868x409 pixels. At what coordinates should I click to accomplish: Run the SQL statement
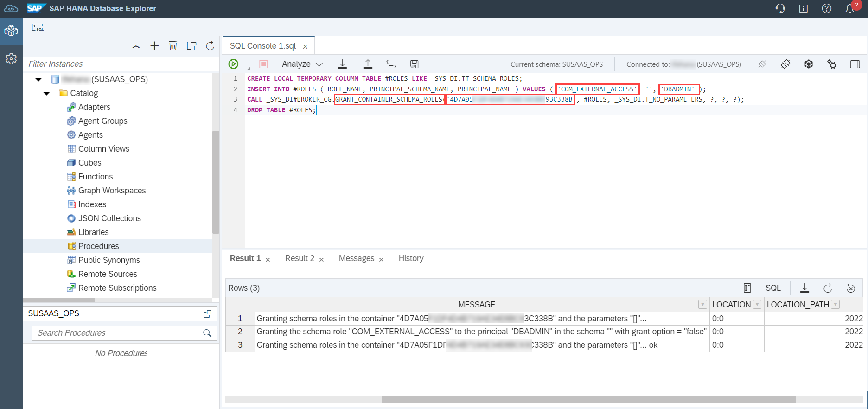click(x=233, y=64)
